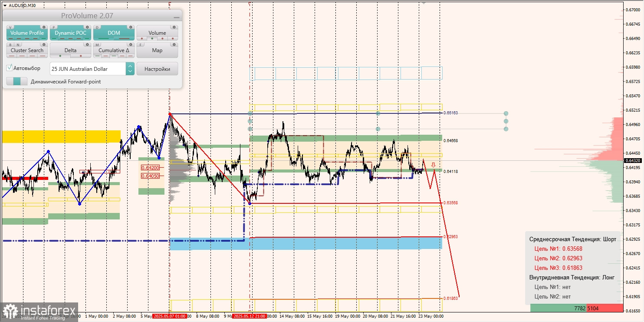
Task: Select red line segment under DOM
Action: (124, 39)
